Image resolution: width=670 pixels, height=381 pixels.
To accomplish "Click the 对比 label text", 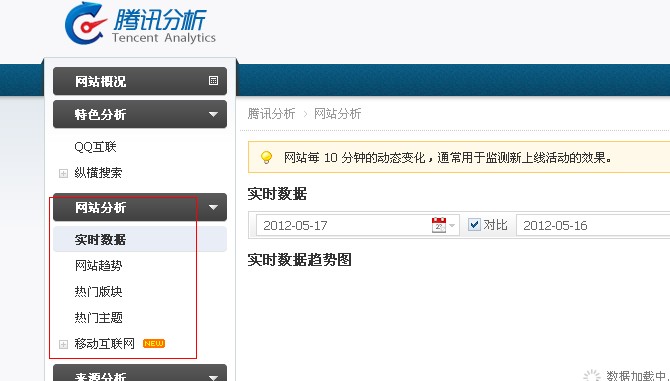I will [x=495, y=225].
